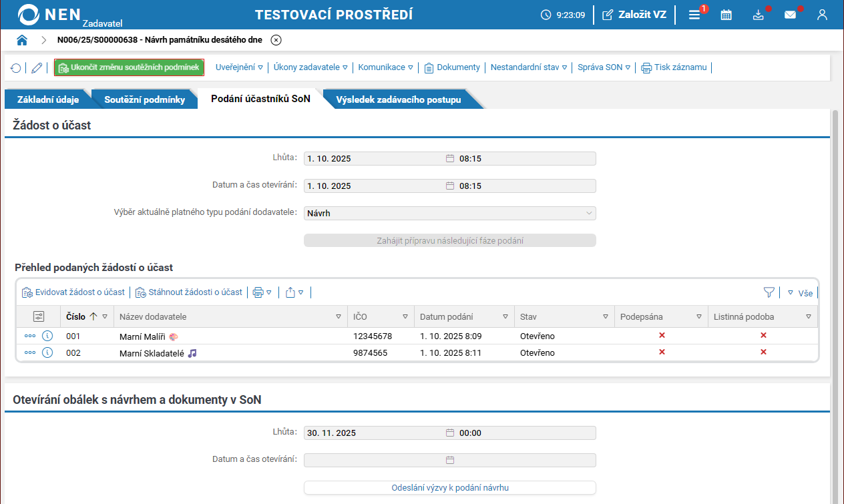Open three-dot actions for row 002

30,352
